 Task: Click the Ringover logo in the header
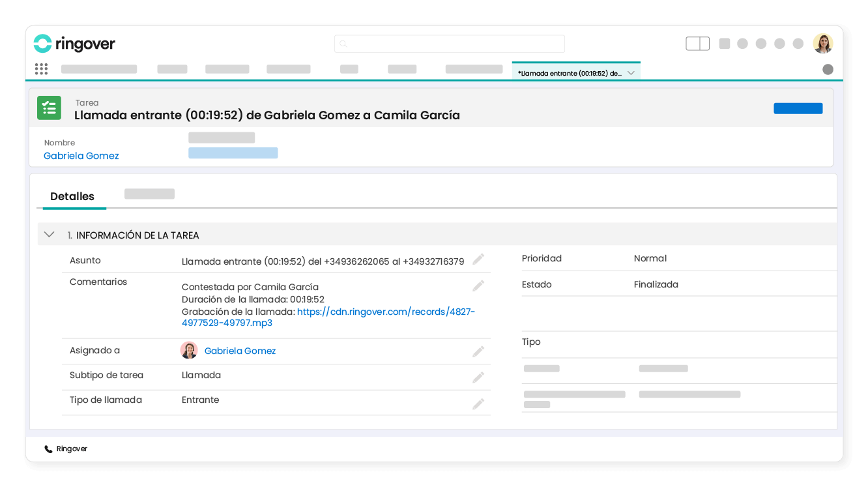click(x=74, y=44)
